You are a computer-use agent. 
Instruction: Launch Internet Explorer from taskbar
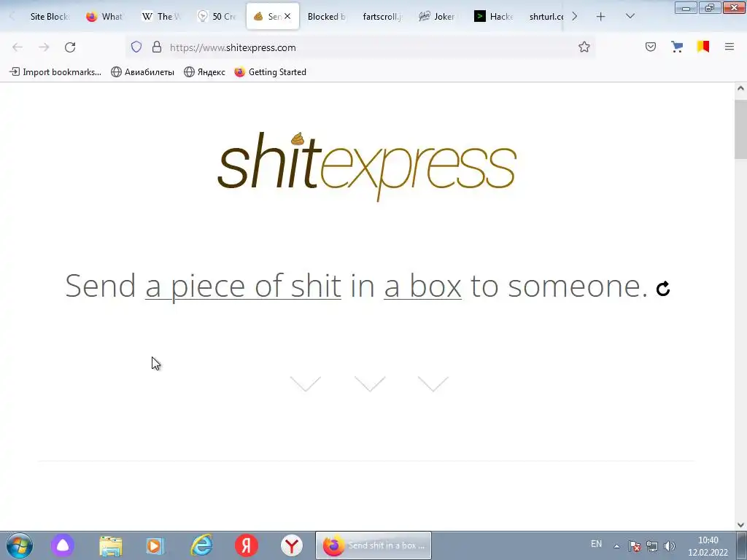(x=201, y=545)
